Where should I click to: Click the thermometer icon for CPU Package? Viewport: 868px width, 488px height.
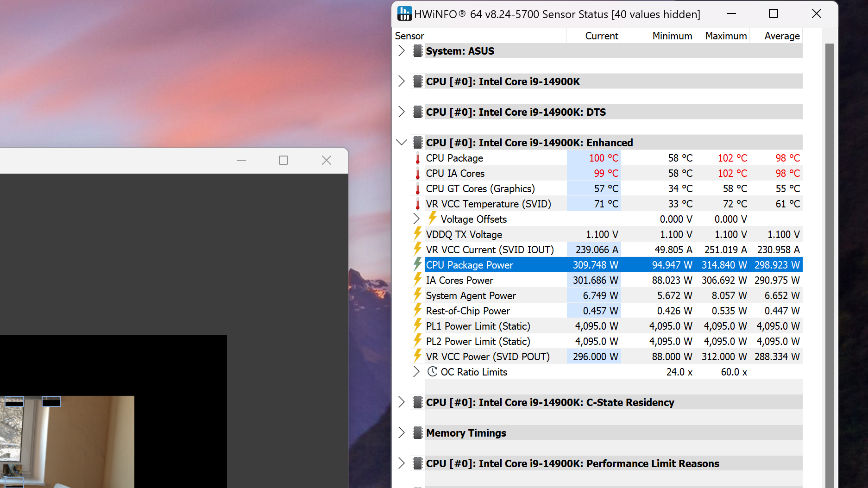click(x=418, y=158)
